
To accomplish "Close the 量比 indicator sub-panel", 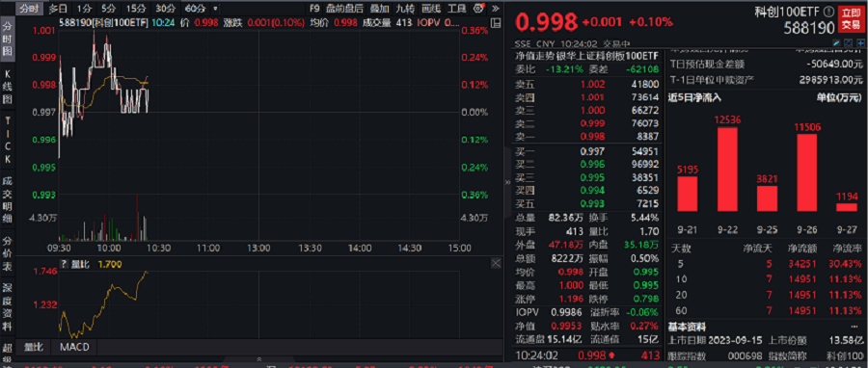I will (x=496, y=264).
